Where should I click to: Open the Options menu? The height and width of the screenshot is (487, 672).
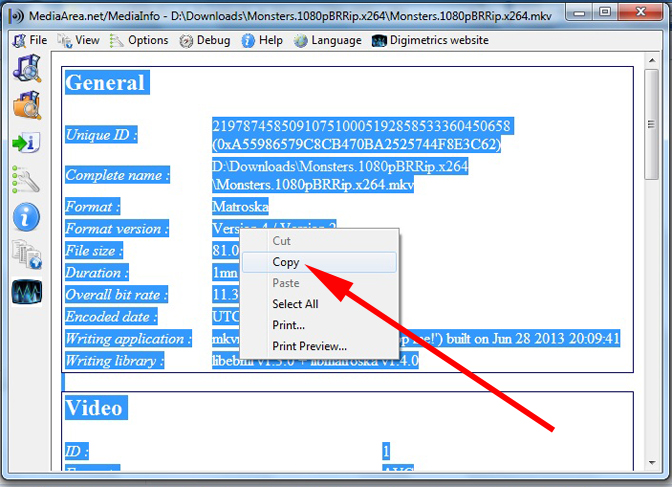pyautogui.click(x=139, y=40)
